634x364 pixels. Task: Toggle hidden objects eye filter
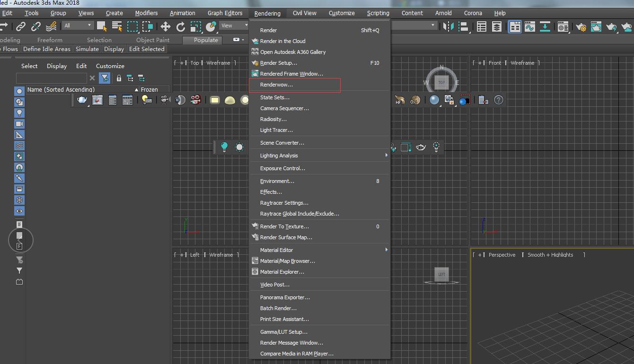pos(19,211)
